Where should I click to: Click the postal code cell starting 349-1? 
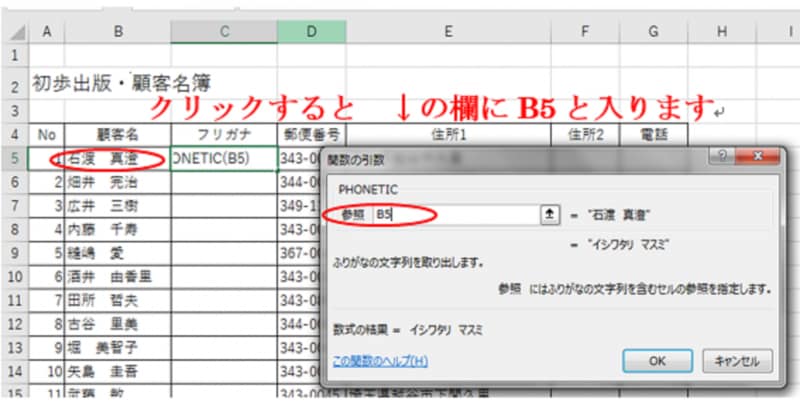(x=299, y=206)
